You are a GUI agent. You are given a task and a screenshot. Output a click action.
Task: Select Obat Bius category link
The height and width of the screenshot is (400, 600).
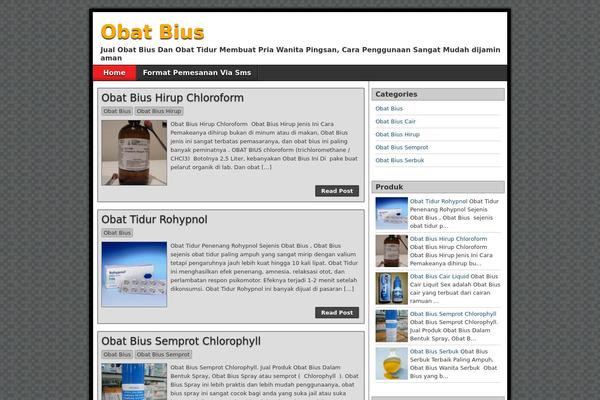tap(389, 108)
